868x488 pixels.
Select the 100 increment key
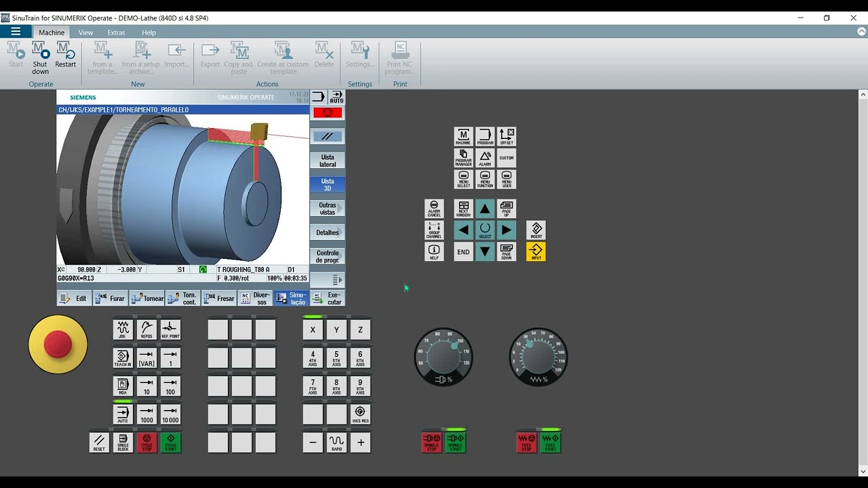pos(170,386)
